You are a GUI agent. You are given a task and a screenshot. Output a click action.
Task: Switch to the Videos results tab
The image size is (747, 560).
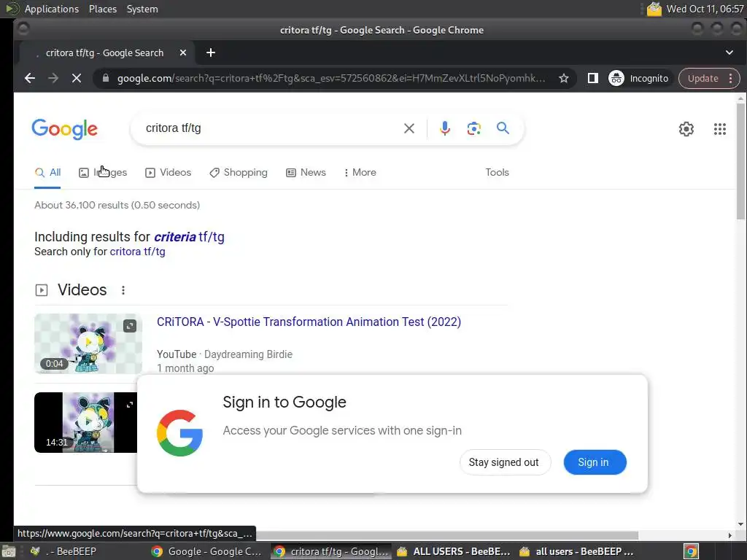point(169,172)
